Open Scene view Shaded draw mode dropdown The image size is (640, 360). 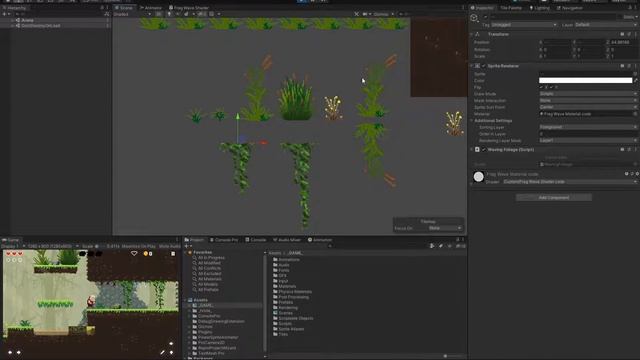point(132,14)
